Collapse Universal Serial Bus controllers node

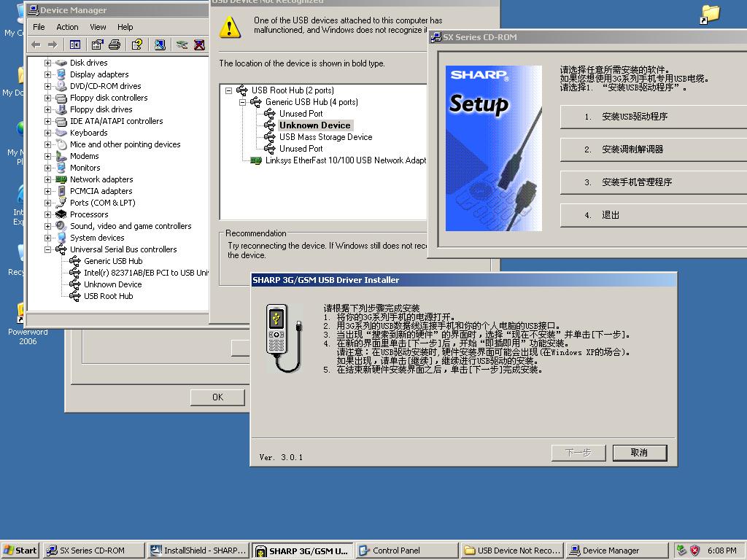pos(48,249)
